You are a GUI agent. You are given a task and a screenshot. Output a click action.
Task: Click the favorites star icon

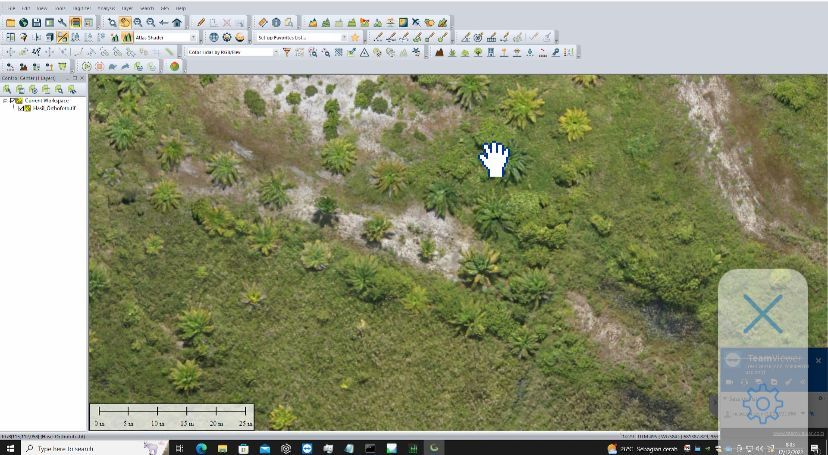point(355,37)
